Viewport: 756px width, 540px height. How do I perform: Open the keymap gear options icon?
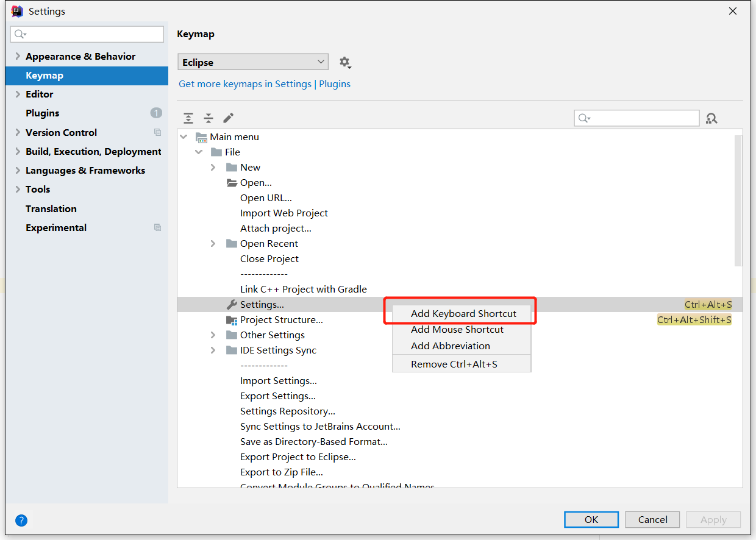tap(345, 62)
